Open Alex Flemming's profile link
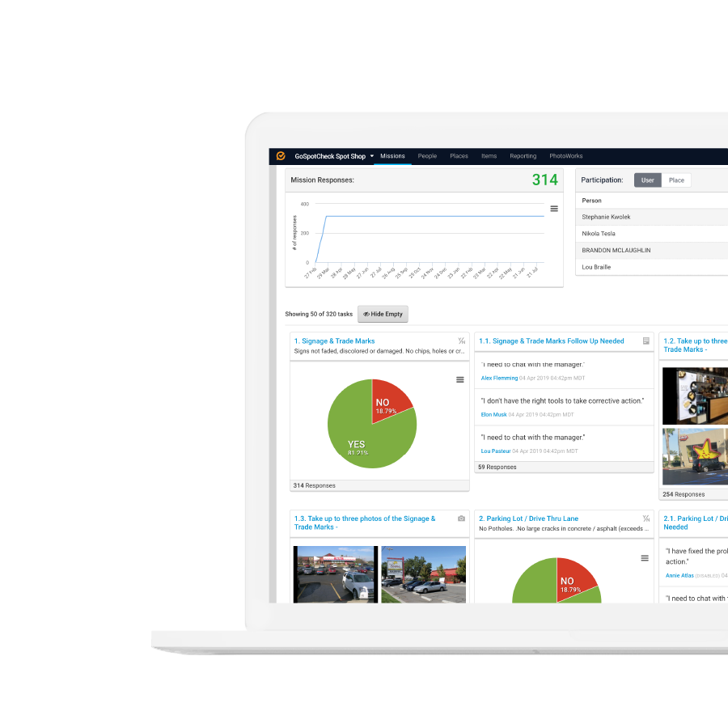This screenshot has width=728, height=728. (x=499, y=377)
